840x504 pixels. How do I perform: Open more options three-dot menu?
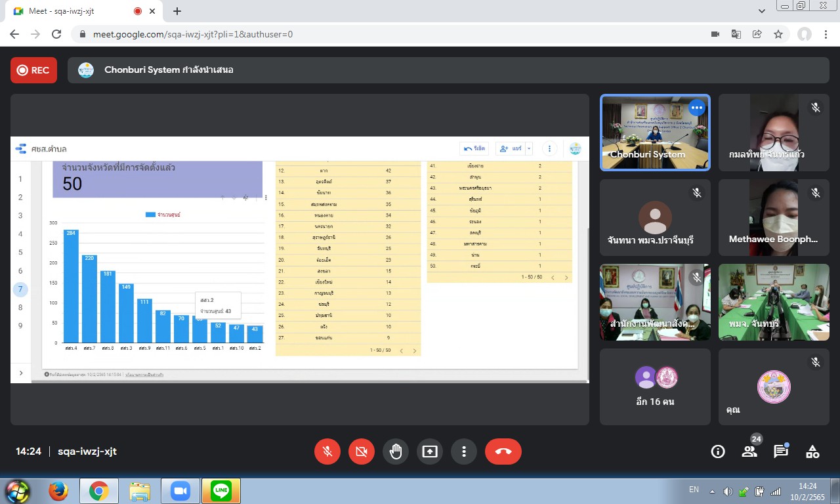click(464, 451)
